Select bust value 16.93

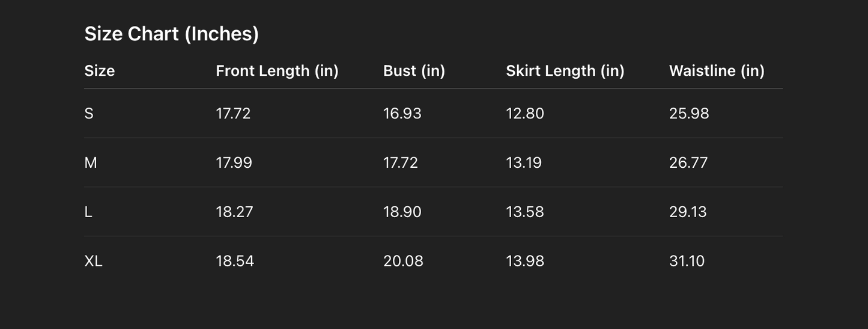[402, 114]
